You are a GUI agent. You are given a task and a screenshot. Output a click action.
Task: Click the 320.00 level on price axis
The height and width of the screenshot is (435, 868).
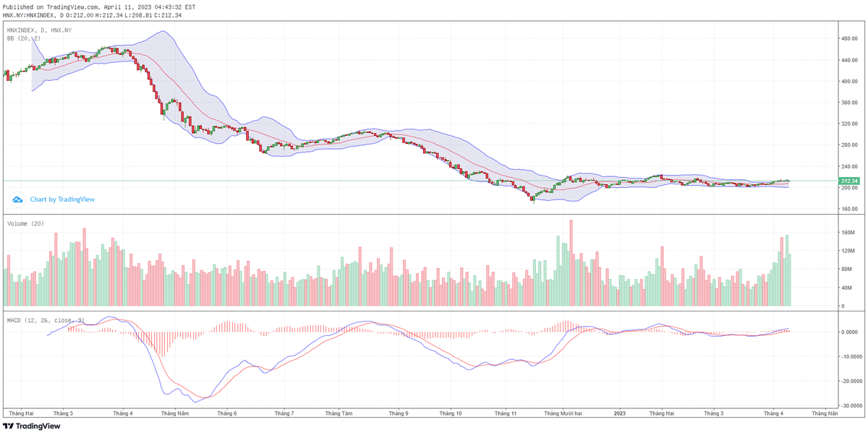pos(842,124)
